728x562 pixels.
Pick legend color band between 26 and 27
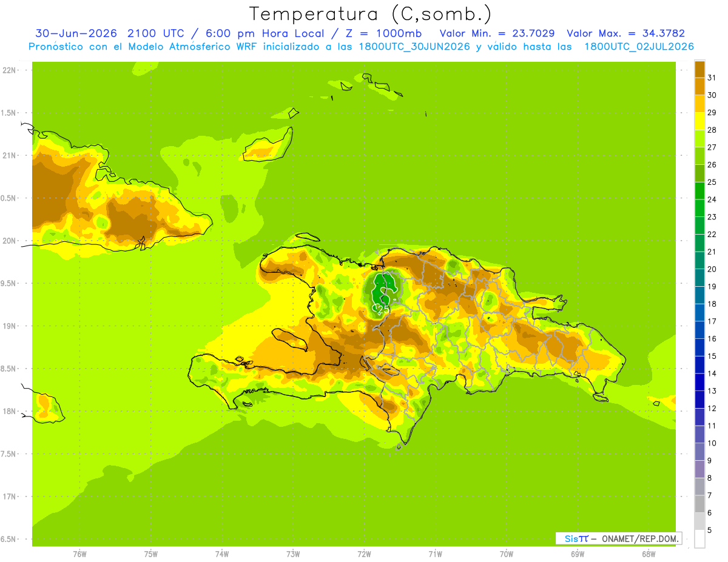pos(699,156)
